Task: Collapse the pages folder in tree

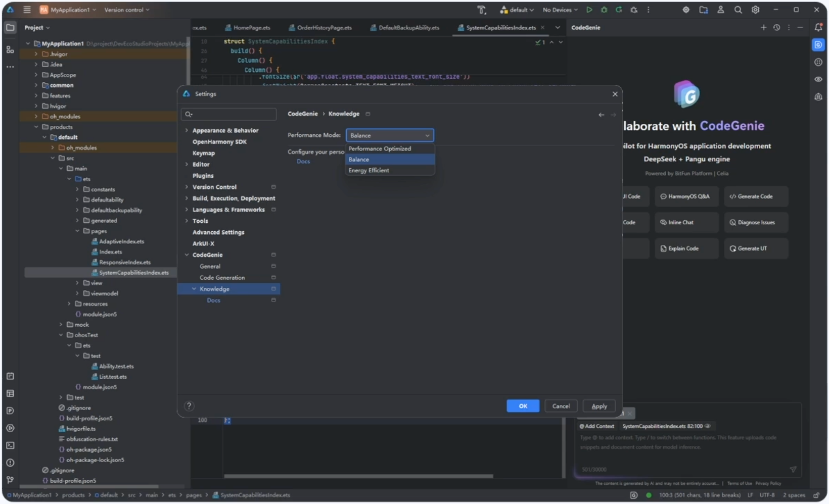Action: 78,231
